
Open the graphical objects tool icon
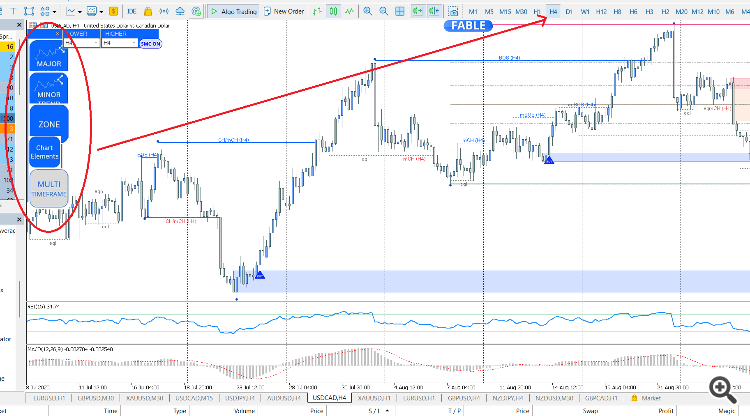[x=45, y=11]
